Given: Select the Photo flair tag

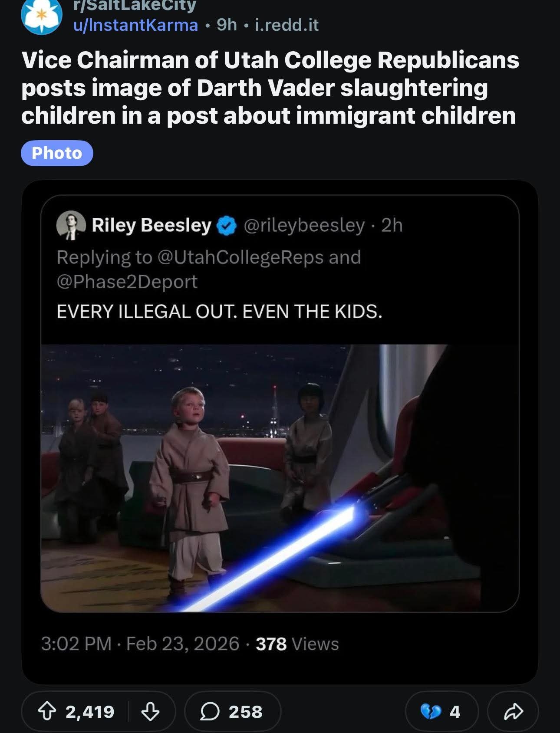Looking at the screenshot, I should click(x=57, y=153).
